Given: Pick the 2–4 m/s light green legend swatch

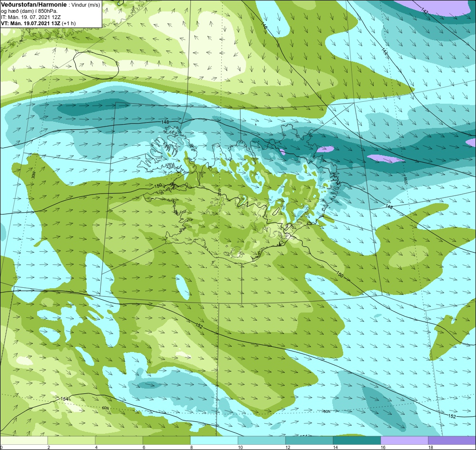Looking at the screenshot, I should [x=71, y=440].
